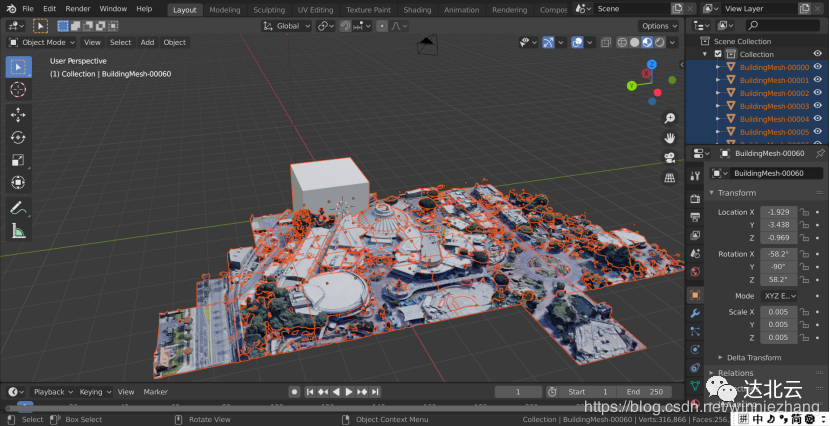Select the Annotate tool

[x=18, y=208]
